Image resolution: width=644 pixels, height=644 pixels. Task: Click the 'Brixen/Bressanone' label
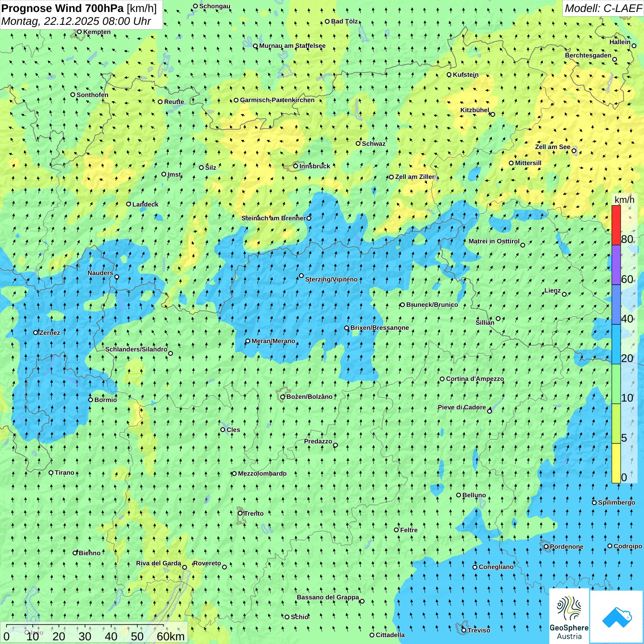tap(379, 328)
